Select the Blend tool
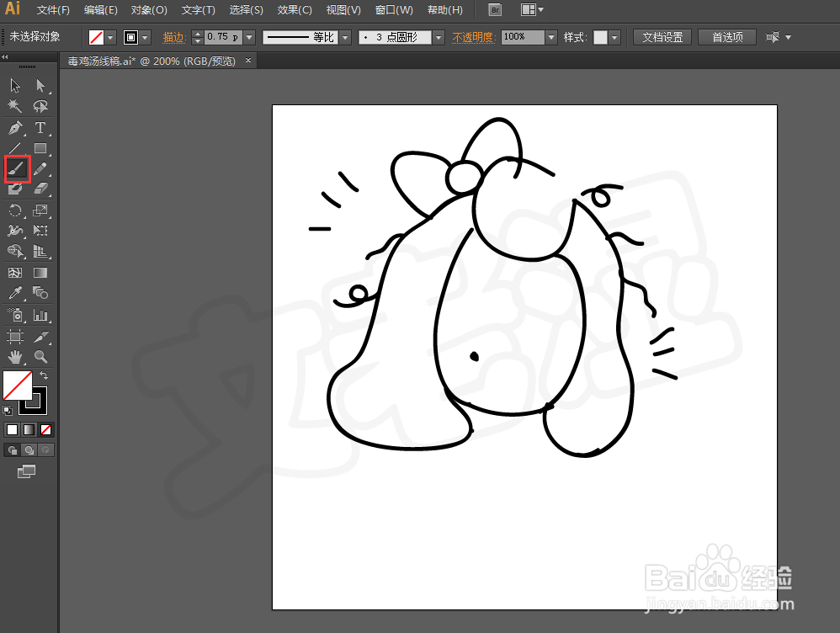The image size is (840, 633). pyautogui.click(x=40, y=293)
